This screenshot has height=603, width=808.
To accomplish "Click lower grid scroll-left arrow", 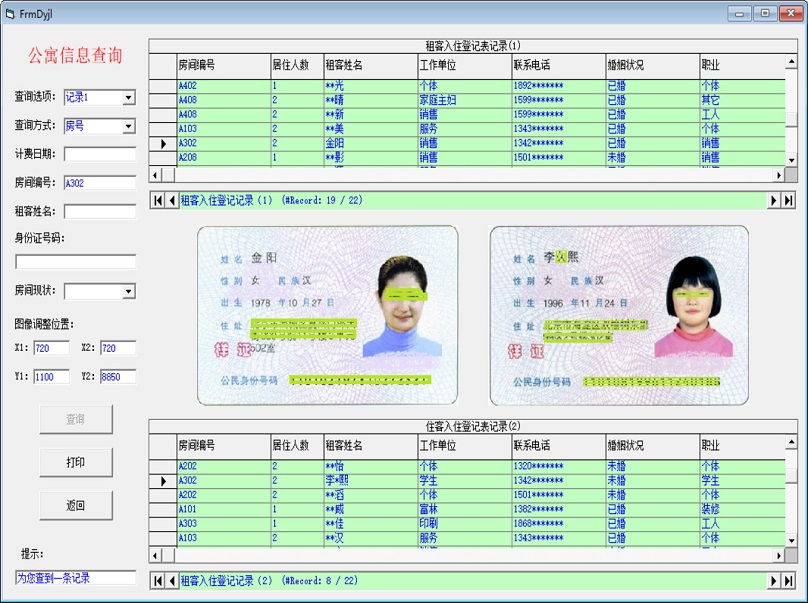I will pos(155,555).
